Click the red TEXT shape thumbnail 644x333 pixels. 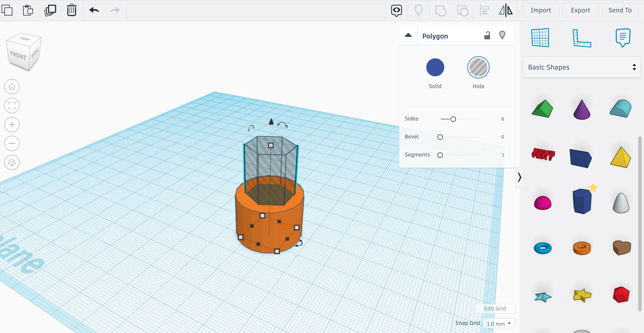click(x=543, y=154)
